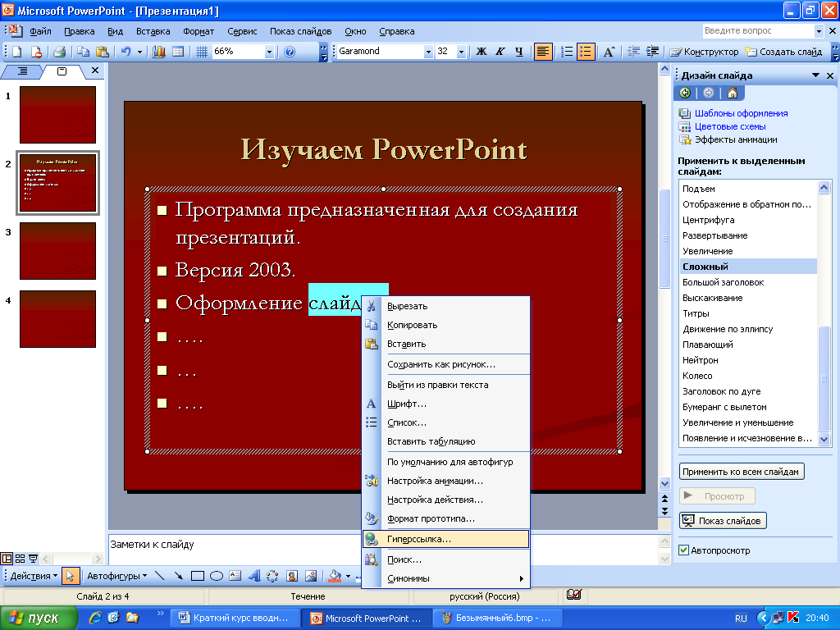
Task: Toggle Bold (Ж) formatting
Action: (481, 52)
